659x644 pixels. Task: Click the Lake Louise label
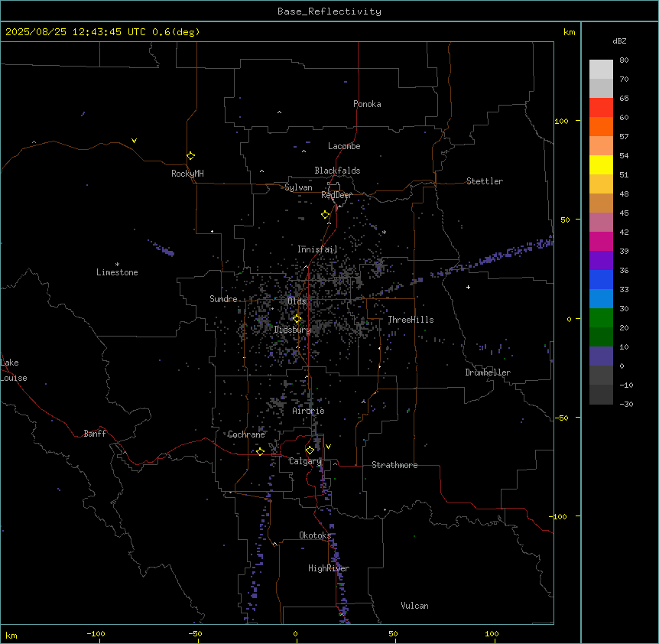pos(14,370)
